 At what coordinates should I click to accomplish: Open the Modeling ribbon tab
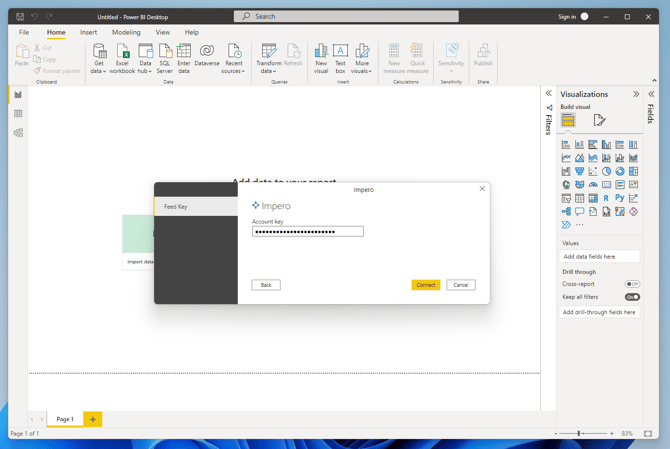(126, 32)
